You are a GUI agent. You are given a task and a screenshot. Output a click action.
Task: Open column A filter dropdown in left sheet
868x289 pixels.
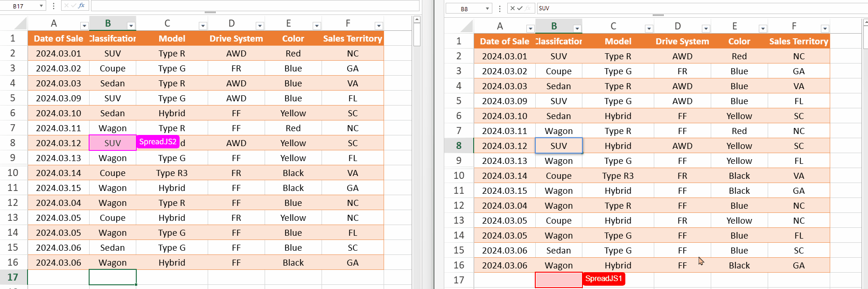point(84,26)
